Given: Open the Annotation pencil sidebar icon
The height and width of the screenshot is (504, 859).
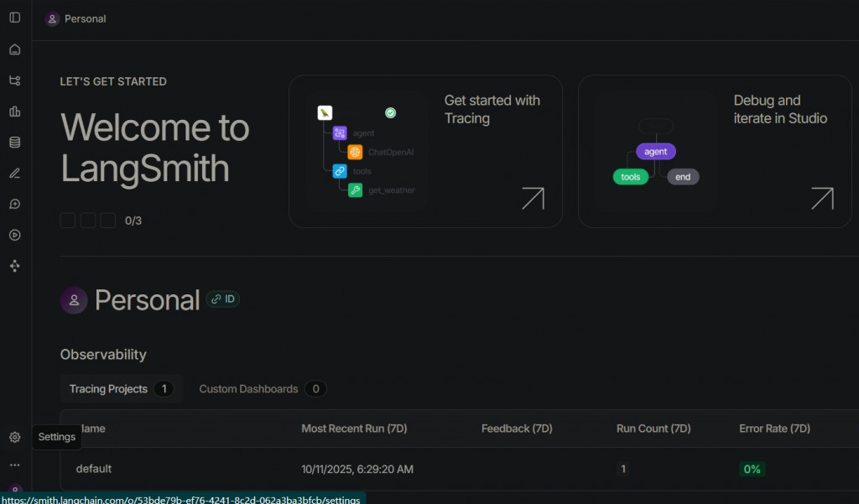Looking at the screenshot, I should tap(15, 173).
